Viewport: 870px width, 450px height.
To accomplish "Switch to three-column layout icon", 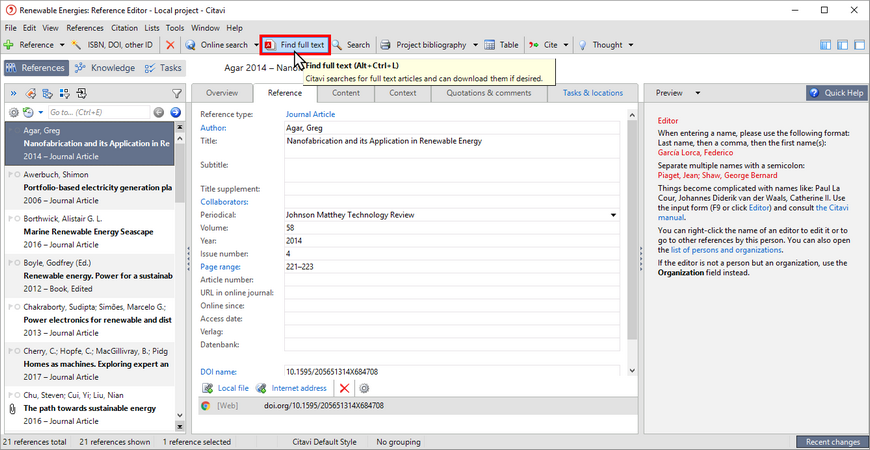I will click(825, 45).
